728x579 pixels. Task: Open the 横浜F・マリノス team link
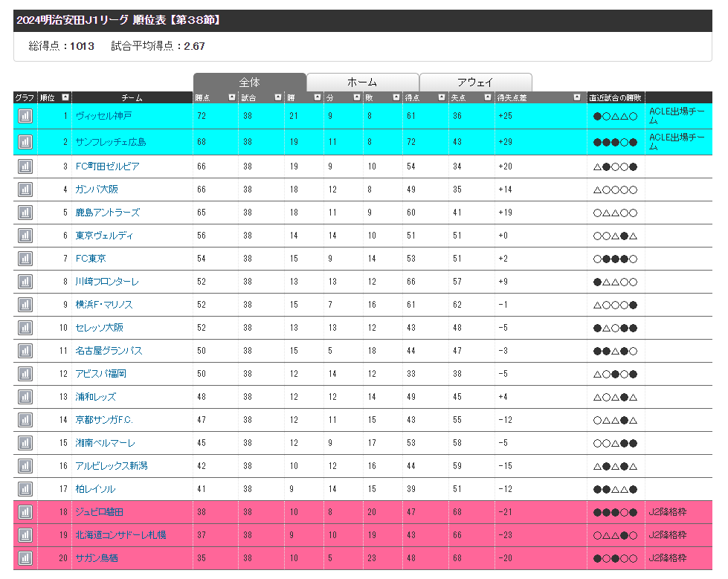point(104,305)
